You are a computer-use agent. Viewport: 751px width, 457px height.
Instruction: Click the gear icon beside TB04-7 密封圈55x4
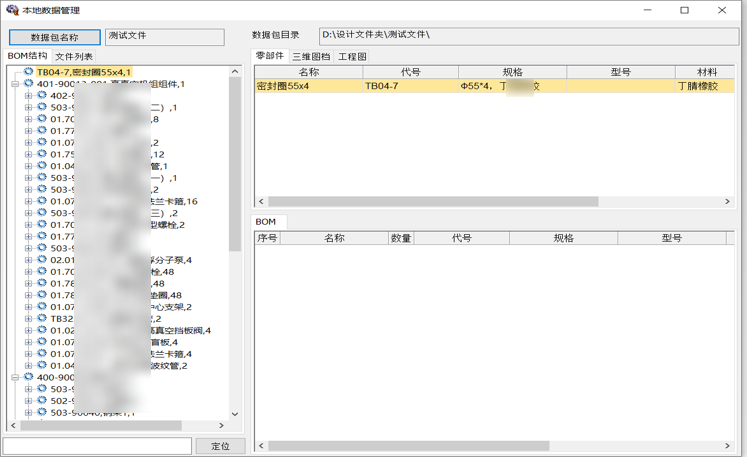(29, 72)
